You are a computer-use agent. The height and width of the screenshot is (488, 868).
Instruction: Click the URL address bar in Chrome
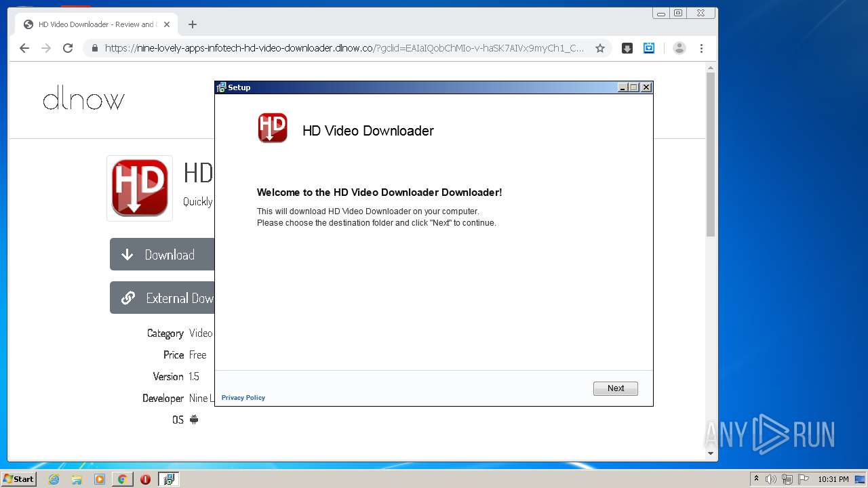347,48
